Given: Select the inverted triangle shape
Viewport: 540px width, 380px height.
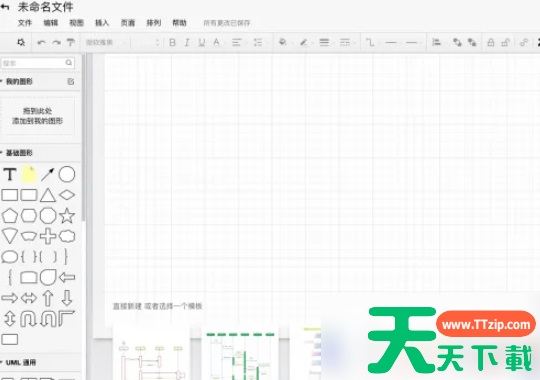Looking at the screenshot, I should pyautogui.click(x=10, y=236).
